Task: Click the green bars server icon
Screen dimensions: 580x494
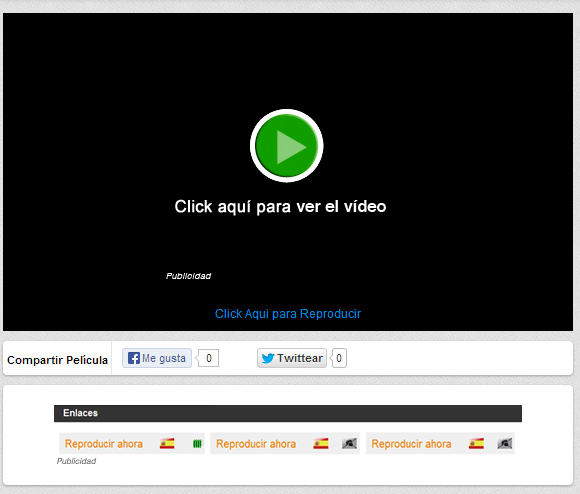Action: click(198, 444)
